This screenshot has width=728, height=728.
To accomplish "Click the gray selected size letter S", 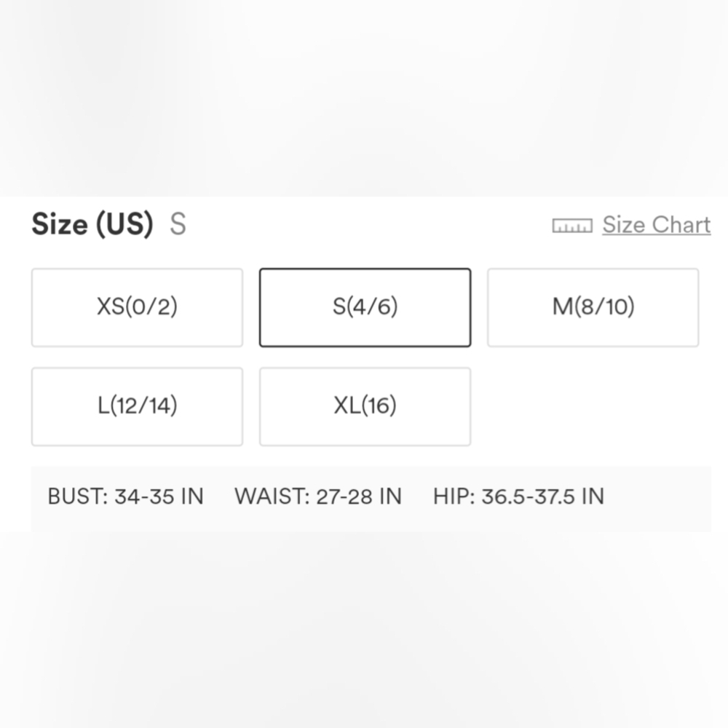I will tap(178, 225).
